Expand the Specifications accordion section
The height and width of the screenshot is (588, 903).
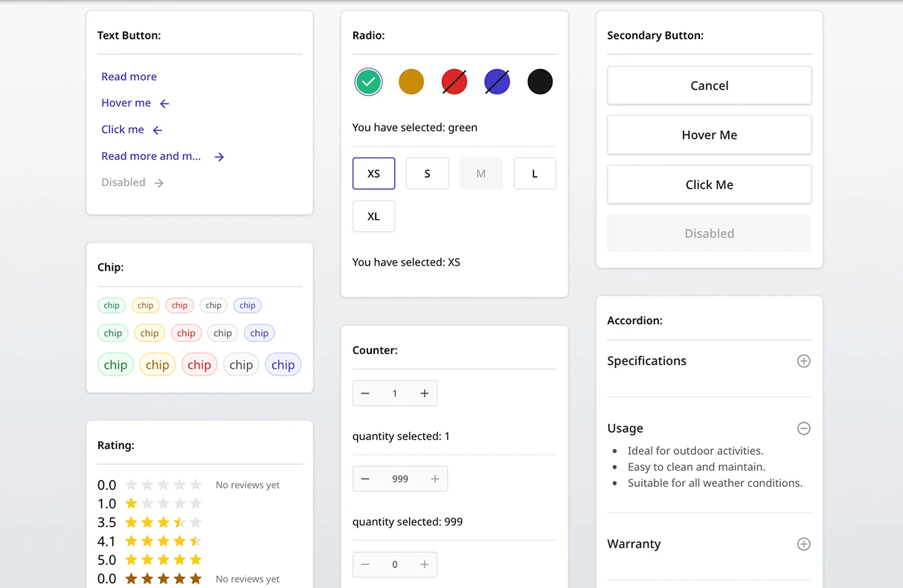point(803,361)
